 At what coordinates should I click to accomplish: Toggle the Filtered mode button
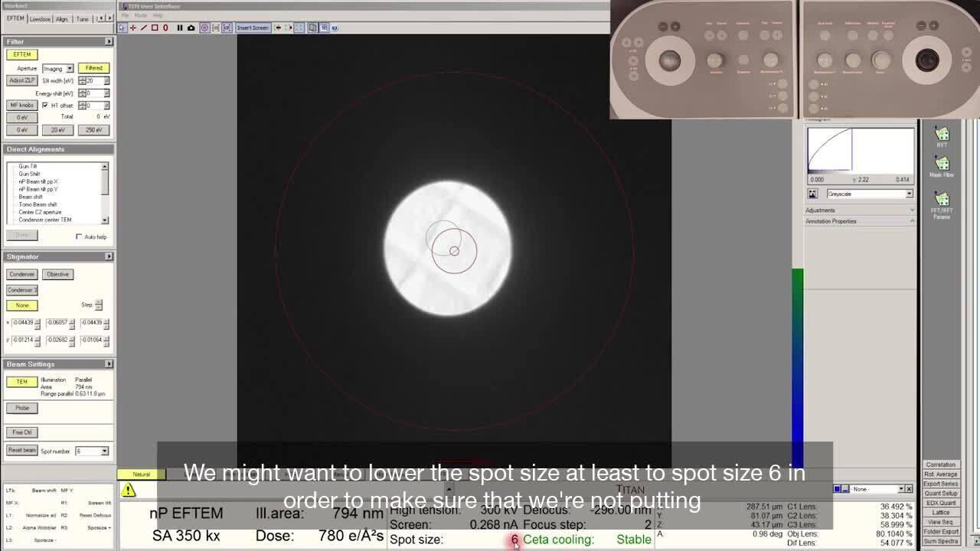click(93, 68)
